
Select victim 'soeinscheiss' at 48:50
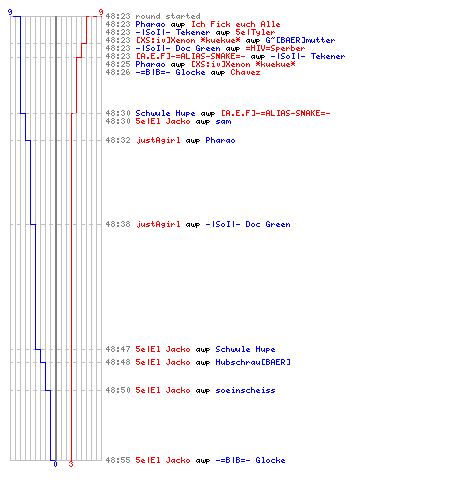(245, 390)
